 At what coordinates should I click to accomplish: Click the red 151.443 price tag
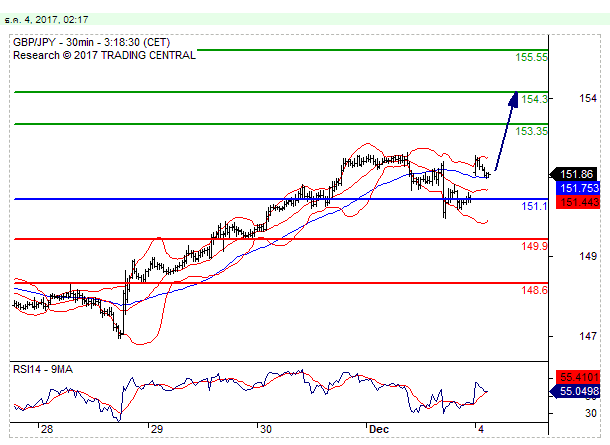coord(578,202)
